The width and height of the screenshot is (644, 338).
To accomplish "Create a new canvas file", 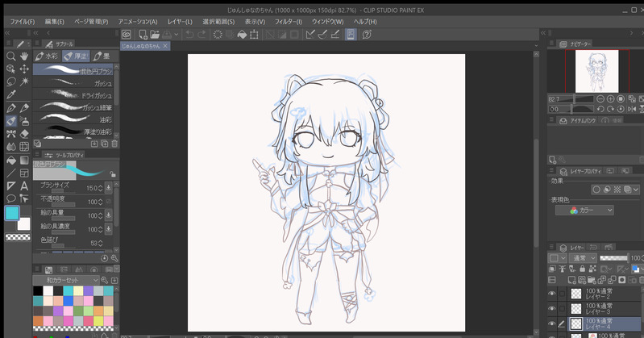I will (x=143, y=35).
